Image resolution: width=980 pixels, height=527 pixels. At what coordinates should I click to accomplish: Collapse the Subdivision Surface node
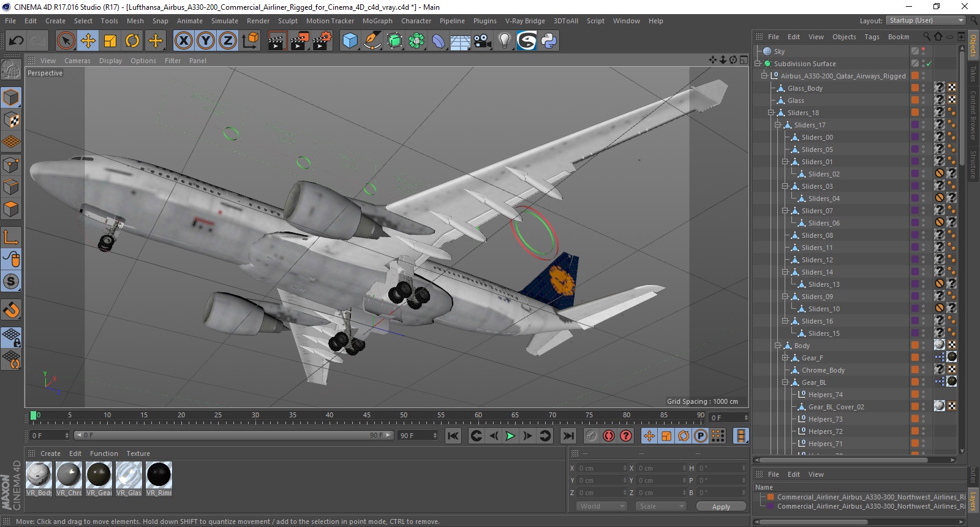pos(758,64)
